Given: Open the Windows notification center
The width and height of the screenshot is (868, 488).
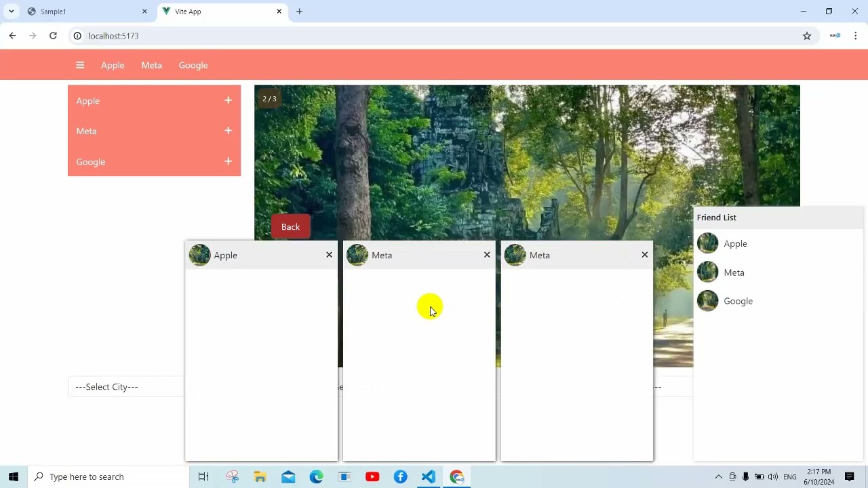Looking at the screenshot, I should pyautogui.click(x=850, y=477).
